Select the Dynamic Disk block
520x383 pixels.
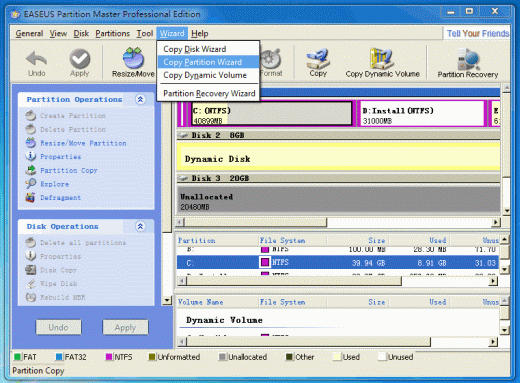point(338,156)
